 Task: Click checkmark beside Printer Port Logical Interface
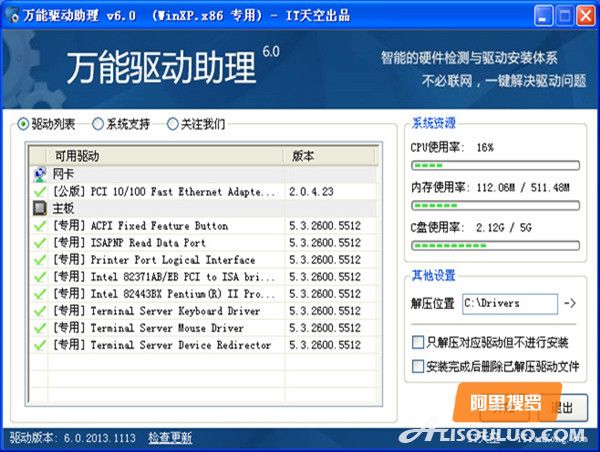(x=40, y=260)
